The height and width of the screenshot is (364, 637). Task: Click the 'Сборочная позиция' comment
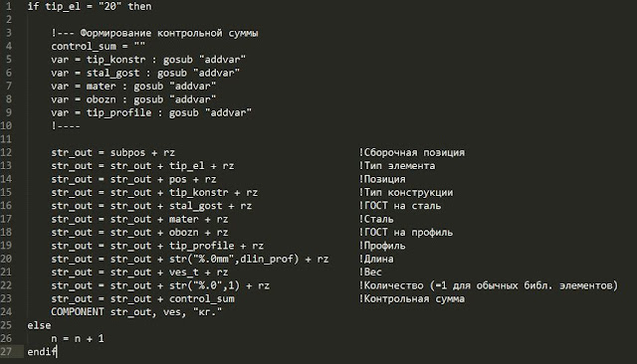click(412, 152)
